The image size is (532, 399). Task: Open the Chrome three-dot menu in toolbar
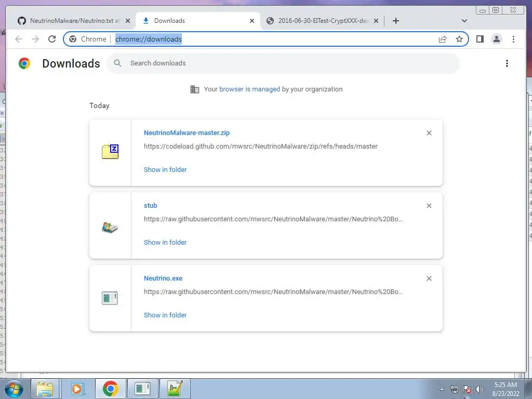(x=513, y=39)
